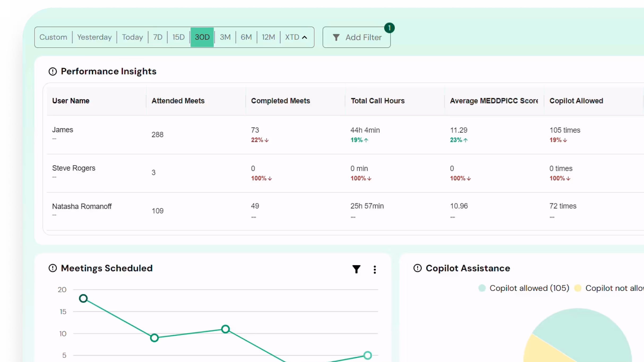Switch to the 6M range
Viewport: 644px width, 362px height.
[246, 37]
